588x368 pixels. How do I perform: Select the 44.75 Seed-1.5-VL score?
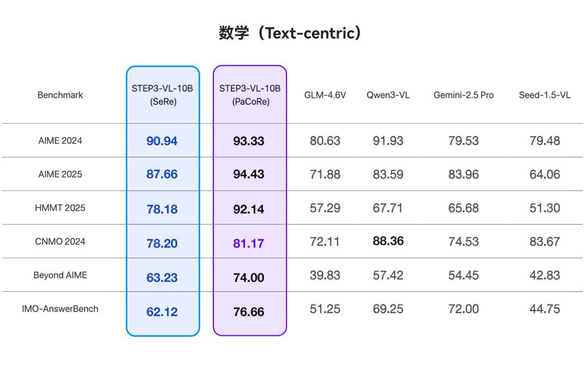544,309
